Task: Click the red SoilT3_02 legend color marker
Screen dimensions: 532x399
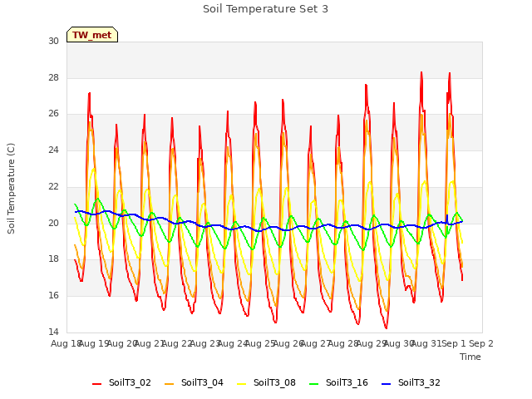Action: click(x=96, y=384)
